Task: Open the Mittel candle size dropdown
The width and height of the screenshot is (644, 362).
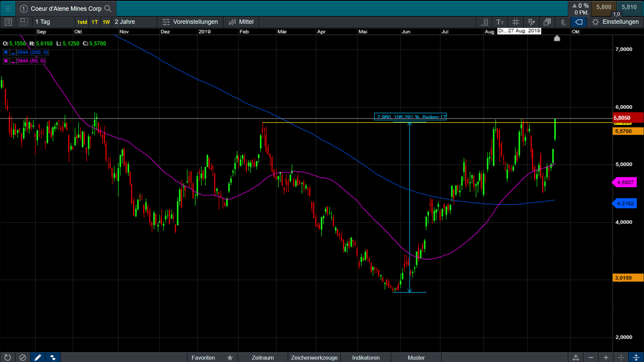Action: point(241,22)
